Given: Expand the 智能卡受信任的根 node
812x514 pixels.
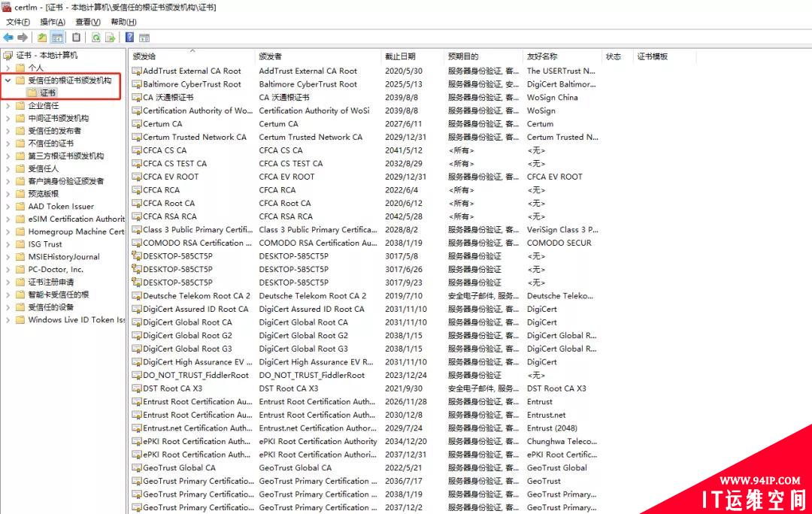Looking at the screenshot, I should pos(8,295).
